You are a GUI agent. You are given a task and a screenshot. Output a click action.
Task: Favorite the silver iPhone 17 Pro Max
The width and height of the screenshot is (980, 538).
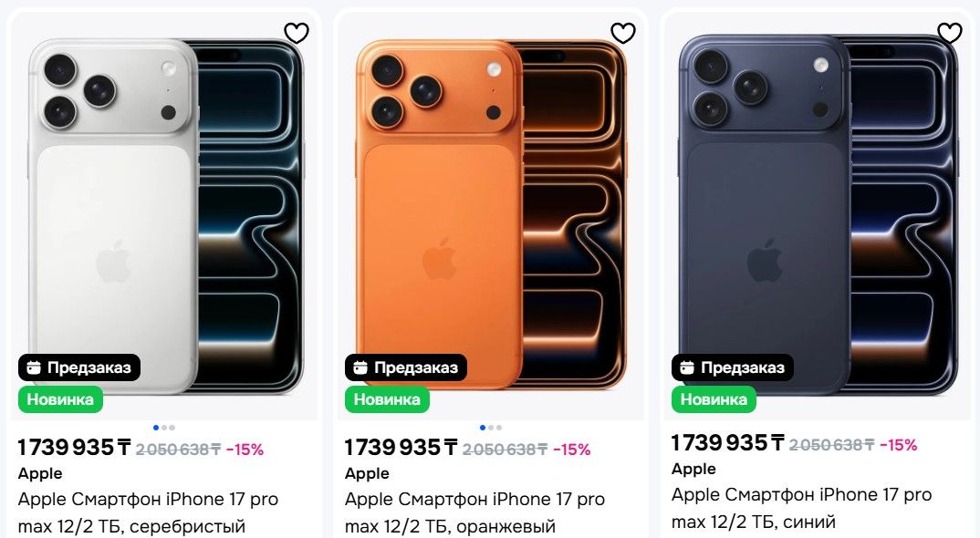pyautogui.click(x=297, y=33)
